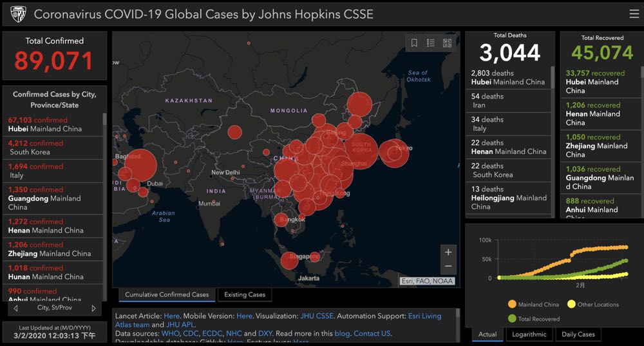
Task: Go to next list with right arrow
Action: (93, 308)
